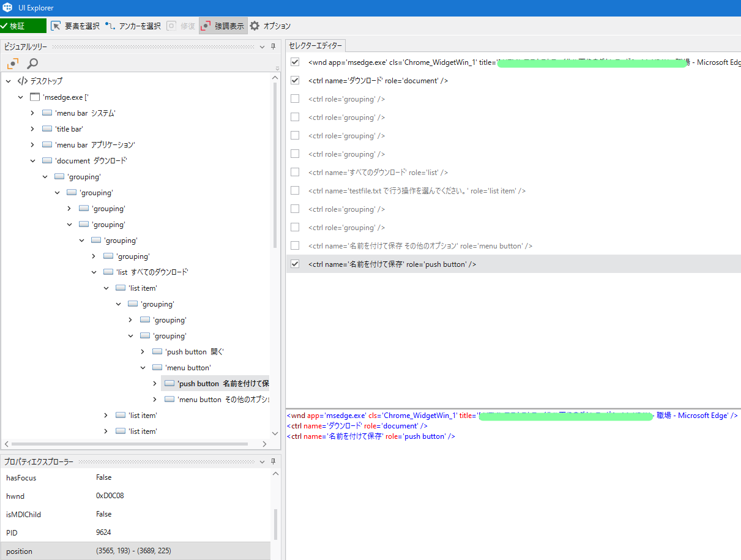Click the 要素を選択 (select element) icon
The width and height of the screenshot is (741, 560).
tap(56, 26)
